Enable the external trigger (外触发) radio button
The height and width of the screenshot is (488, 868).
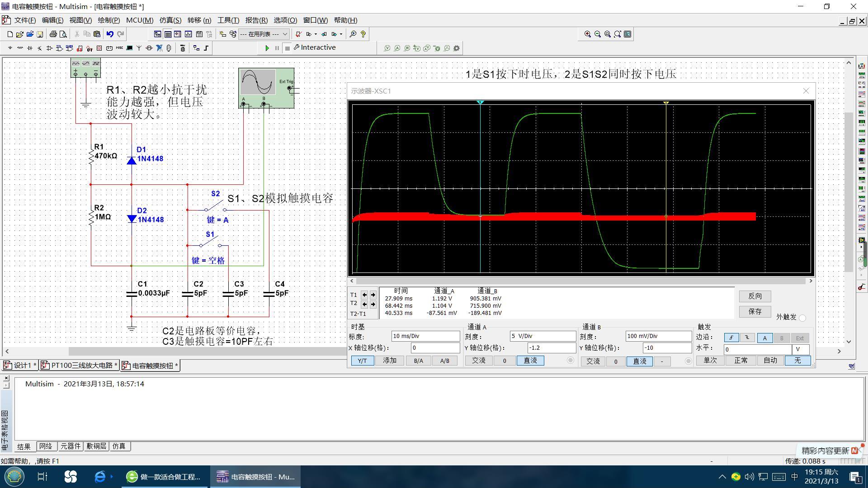tap(802, 318)
